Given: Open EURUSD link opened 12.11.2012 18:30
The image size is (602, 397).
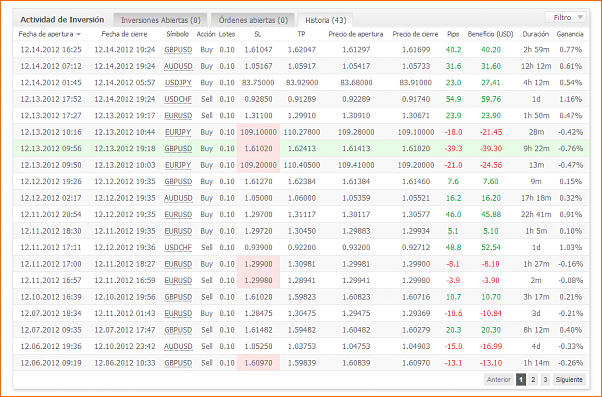Looking at the screenshot, I should point(178,231).
